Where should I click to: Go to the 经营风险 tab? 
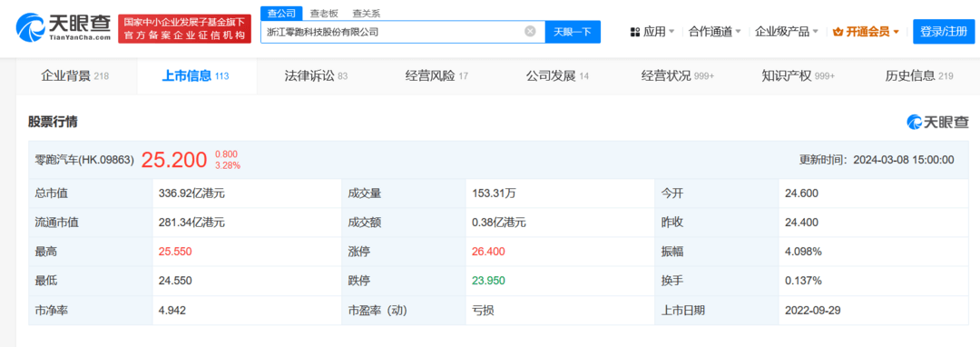(x=436, y=76)
